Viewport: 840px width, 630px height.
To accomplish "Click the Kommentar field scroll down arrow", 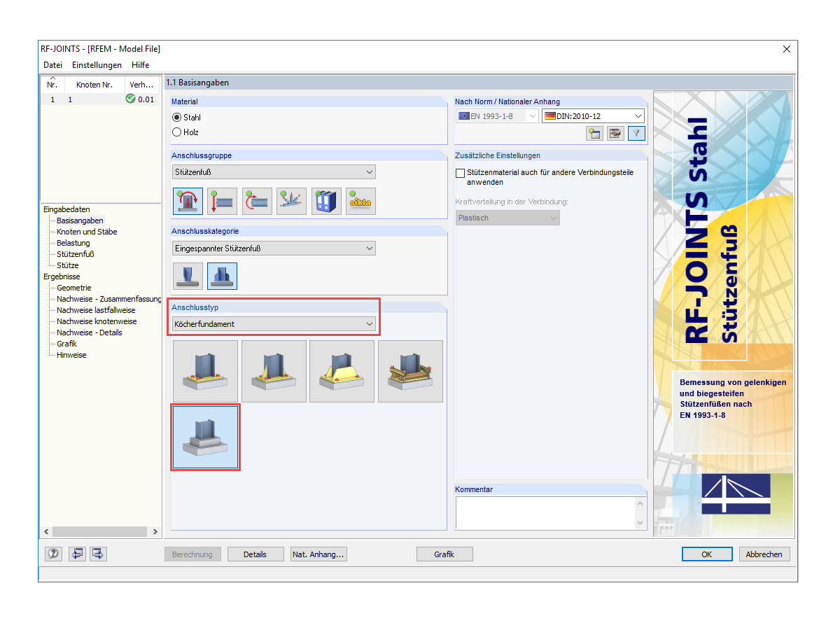I will point(639,523).
